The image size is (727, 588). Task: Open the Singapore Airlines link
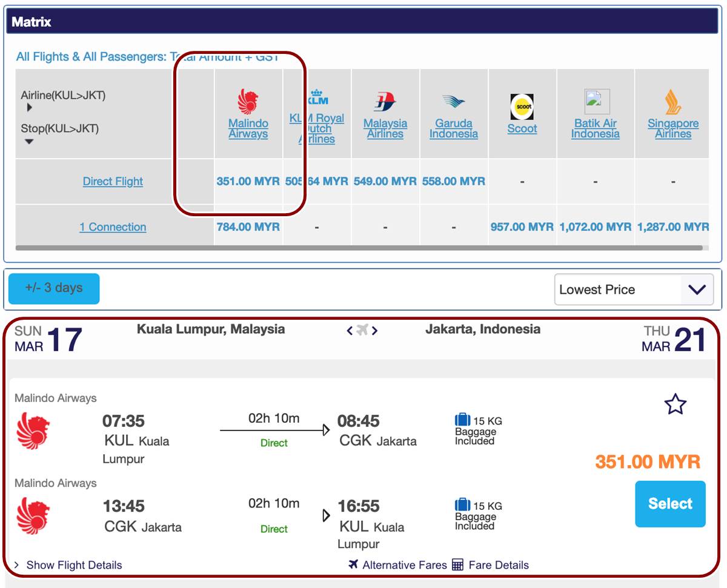pos(673,128)
